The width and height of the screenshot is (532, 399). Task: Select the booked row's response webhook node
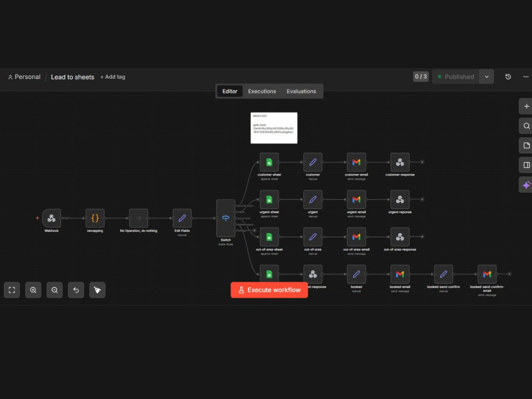pyautogui.click(x=313, y=274)
